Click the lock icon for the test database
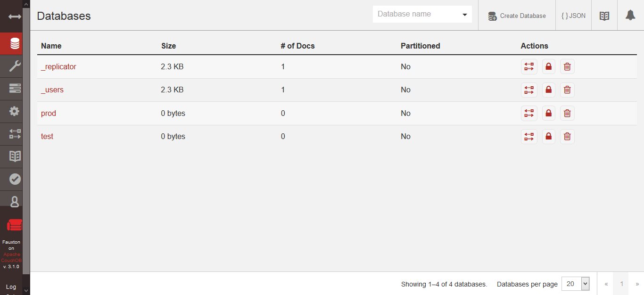 [548, 136]
